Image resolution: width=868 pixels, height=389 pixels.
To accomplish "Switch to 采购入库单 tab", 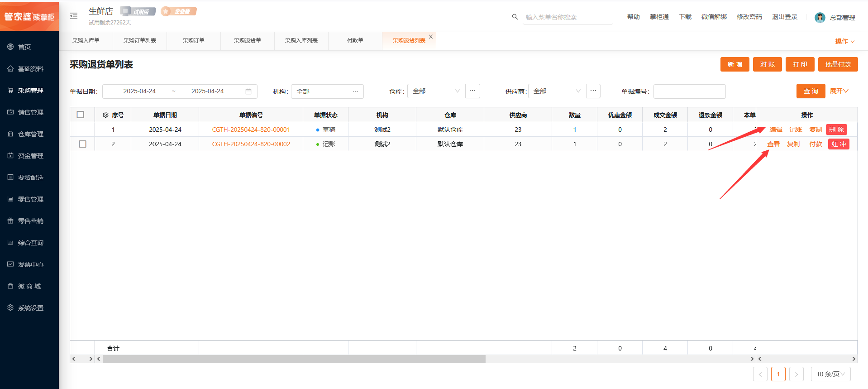I will (86, 41).
